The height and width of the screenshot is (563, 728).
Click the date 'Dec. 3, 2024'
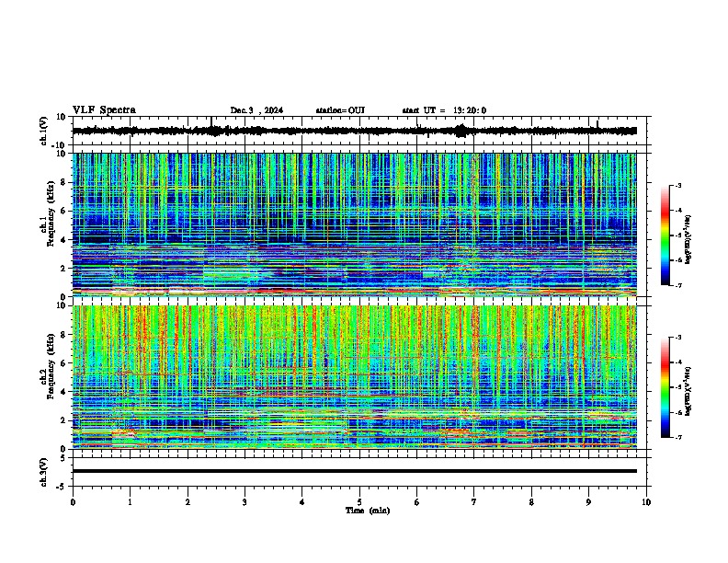[256, 110]
